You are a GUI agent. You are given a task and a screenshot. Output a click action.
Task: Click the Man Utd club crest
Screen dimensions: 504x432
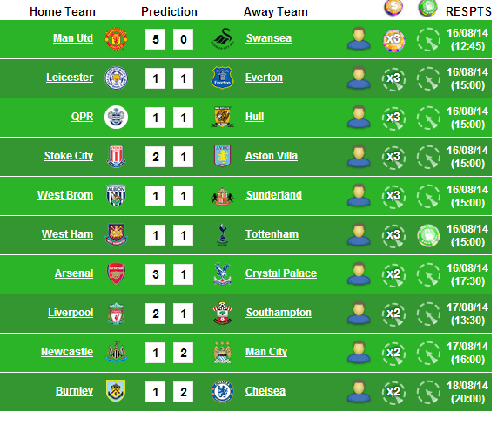tap(116, 39)
